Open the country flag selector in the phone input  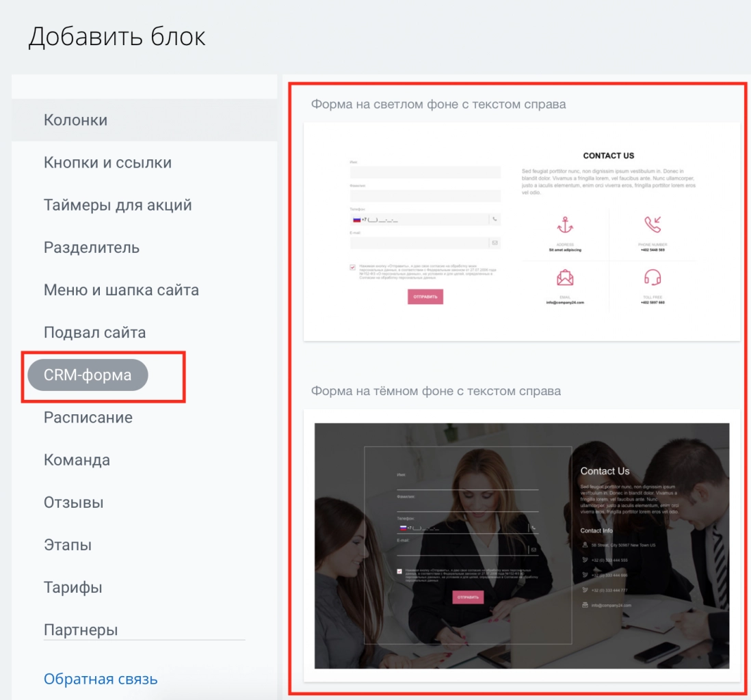[x=356, y=219]
